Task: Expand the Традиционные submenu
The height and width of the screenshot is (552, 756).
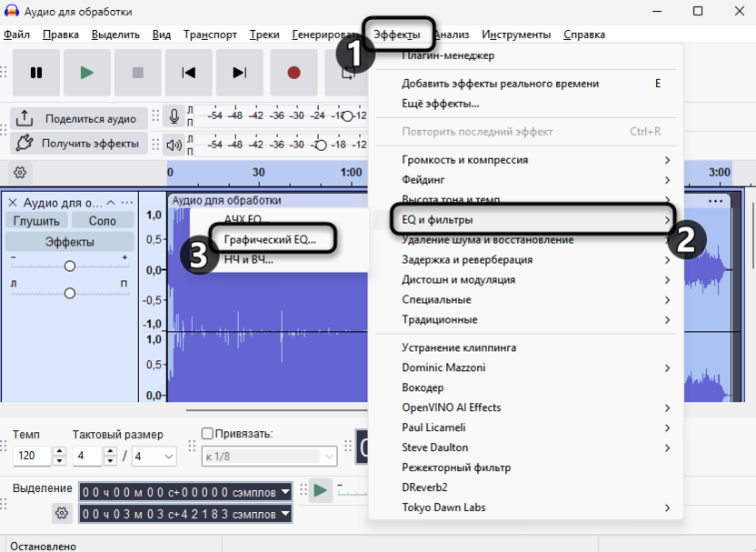Action: pos(525,319)
